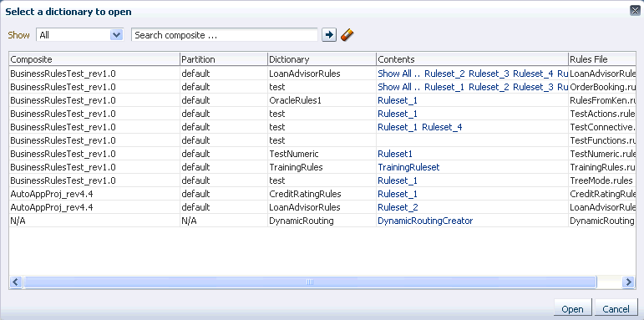Click Ruleset_1 link in TestActions row
644x320 pixels.
pos(398,114)
